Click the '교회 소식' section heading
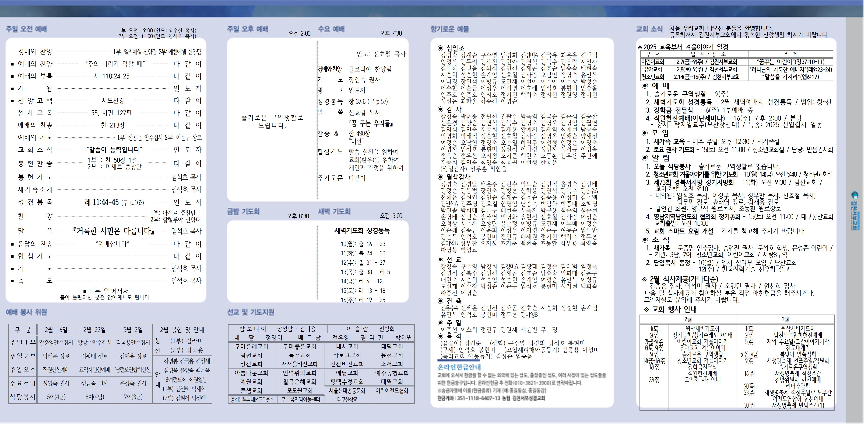The width and height of the screenshot is (868, 424). pos(649,29)
